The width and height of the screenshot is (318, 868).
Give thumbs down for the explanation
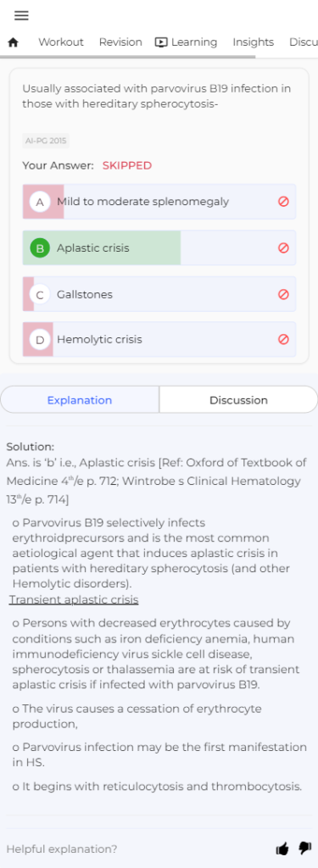click(304, 849)
